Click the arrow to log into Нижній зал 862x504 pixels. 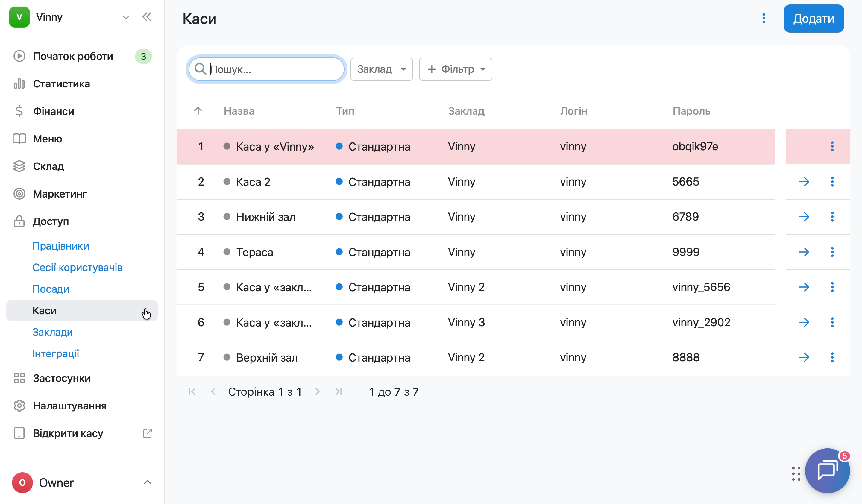(x=804, y=217)
